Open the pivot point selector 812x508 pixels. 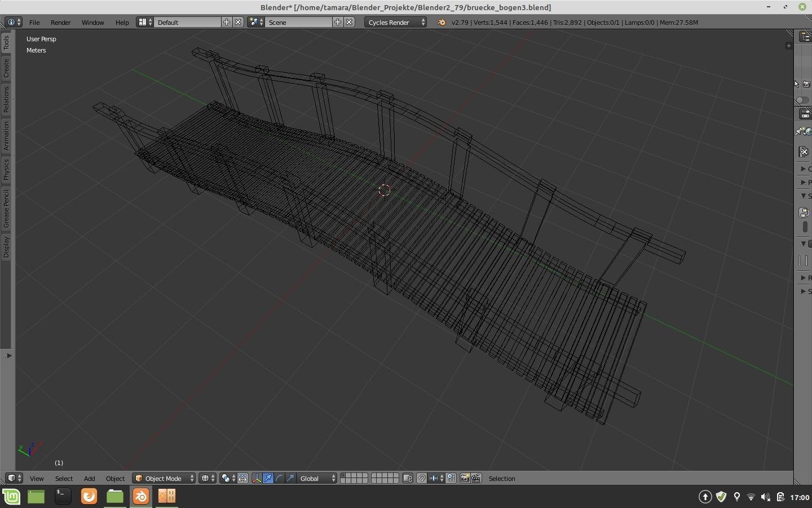[x=228, y=478]
